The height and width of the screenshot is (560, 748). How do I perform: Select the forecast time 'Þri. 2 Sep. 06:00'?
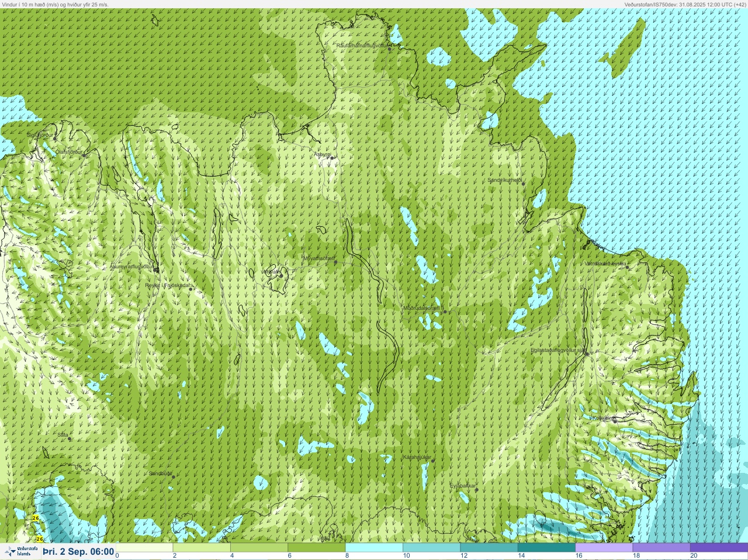coord(78,551)
